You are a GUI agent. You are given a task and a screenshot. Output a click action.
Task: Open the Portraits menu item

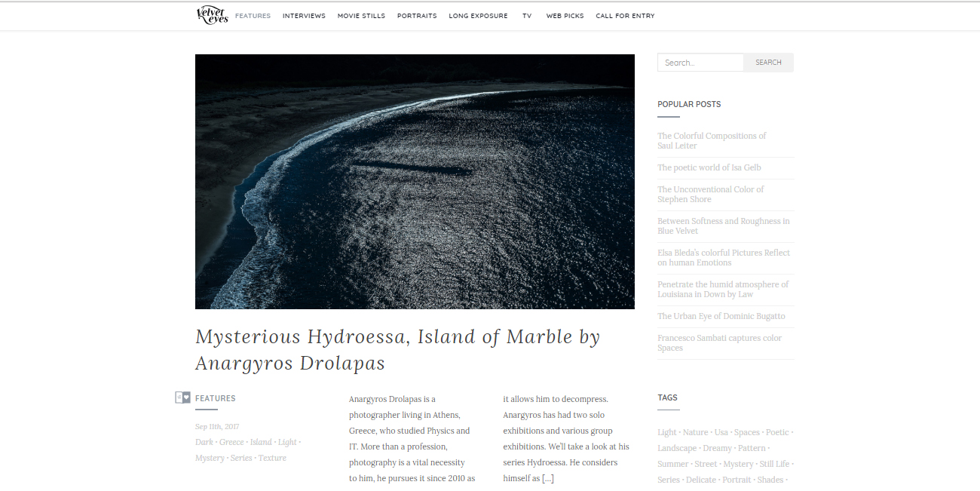[417, 16]
